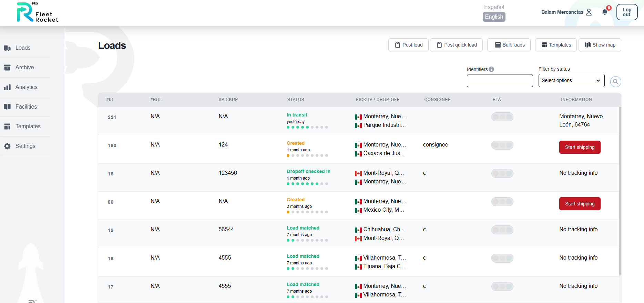Screen dimensions: 644x303
Task: Click the Fleet Rocket logo
Action: pos(37,13)
